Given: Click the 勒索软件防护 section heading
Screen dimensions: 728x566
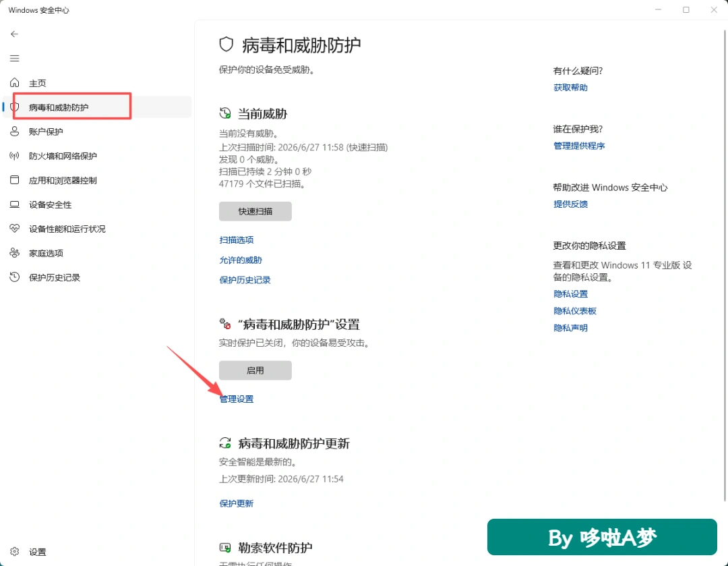Looking at the screenshot, I should [x=275, y=548].
